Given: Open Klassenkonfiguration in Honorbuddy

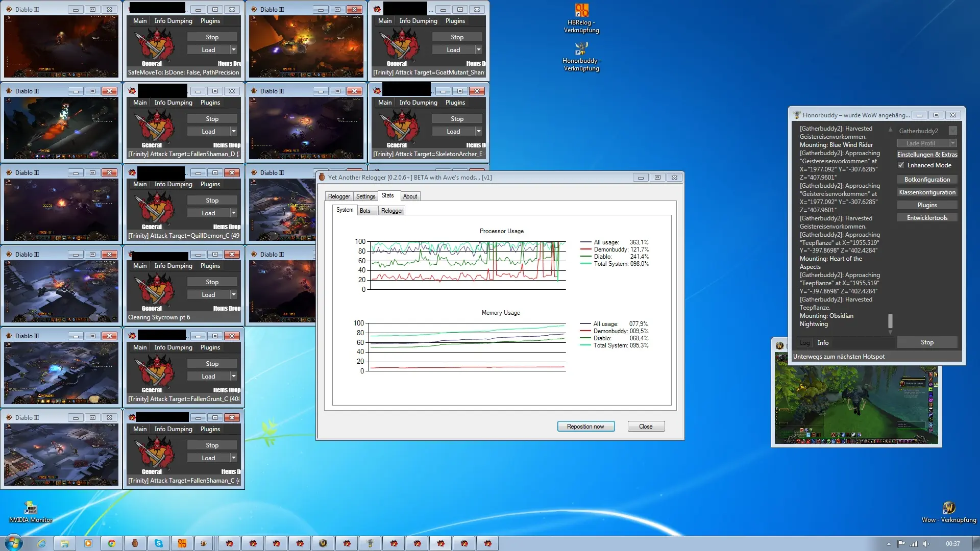Looking at the screenshot, I should coord(927,192).
